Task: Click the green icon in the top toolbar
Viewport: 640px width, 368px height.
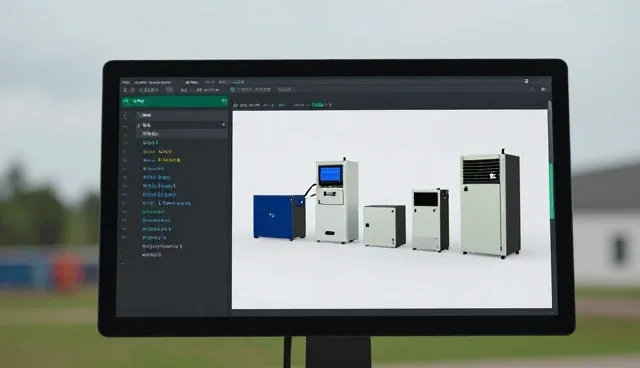Action: click(233, 89)
